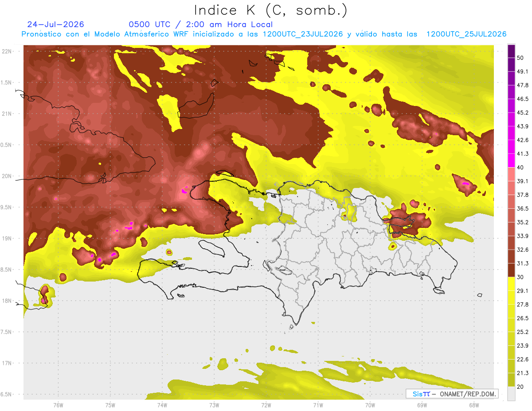Click the '47.8' colorbar value
Screen dimensions: 532x411
tap(523, 85)
